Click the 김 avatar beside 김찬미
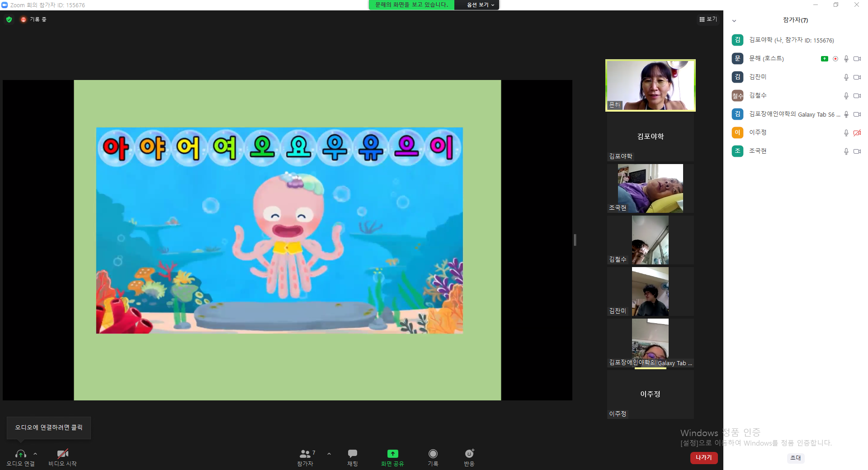Viewport: 868px width, 470px height. click(737, 77)
